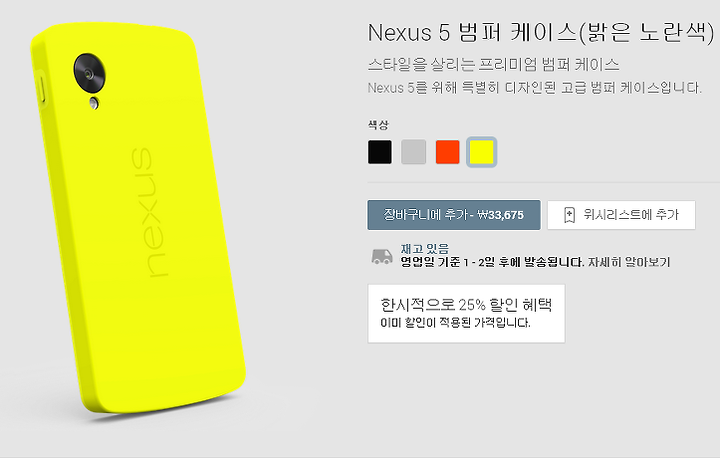
Task: Select the bright yellow color swatch
Action: [482, 152]
